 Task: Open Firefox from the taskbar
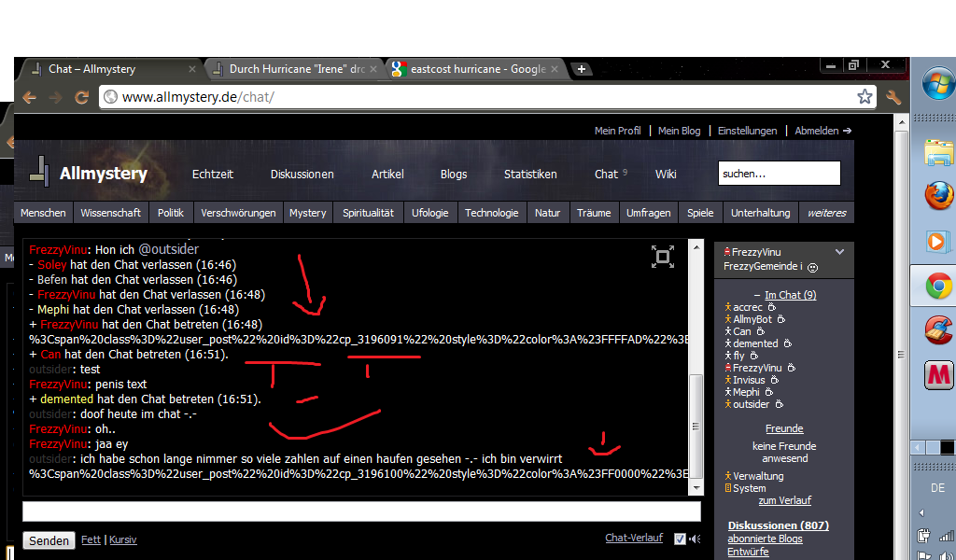coord(939,196)
